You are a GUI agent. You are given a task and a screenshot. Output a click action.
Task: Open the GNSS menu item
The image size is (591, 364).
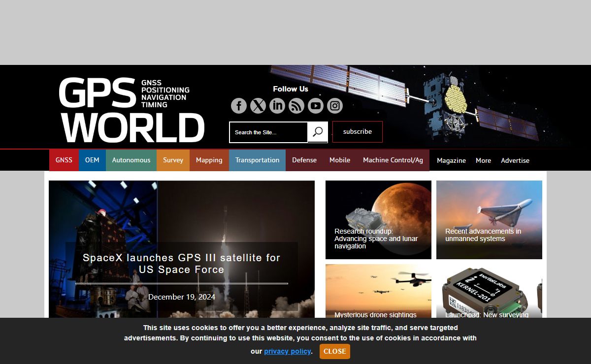click(x=64, y=160)
